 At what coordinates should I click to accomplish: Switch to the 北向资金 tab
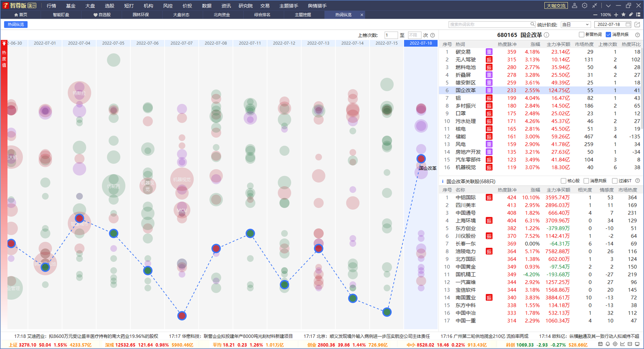coord(222,15)
